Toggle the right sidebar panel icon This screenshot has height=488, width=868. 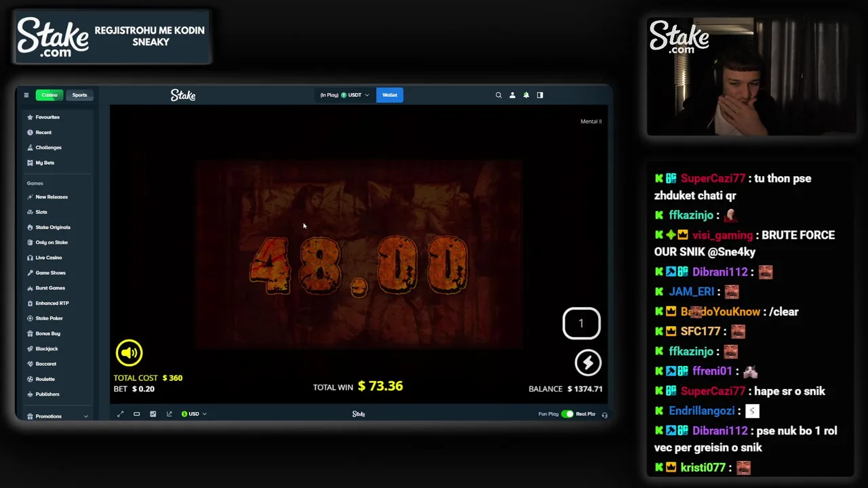(x=540, y=95)
